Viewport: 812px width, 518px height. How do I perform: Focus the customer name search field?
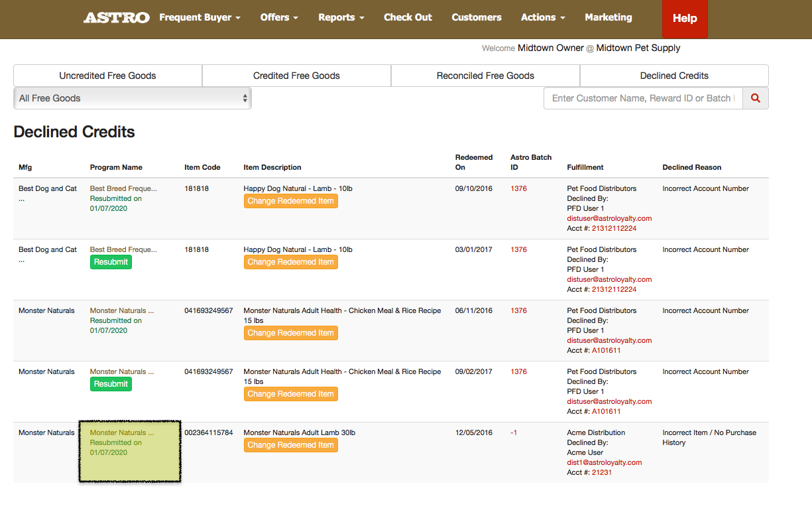click(x=643, y=98)
